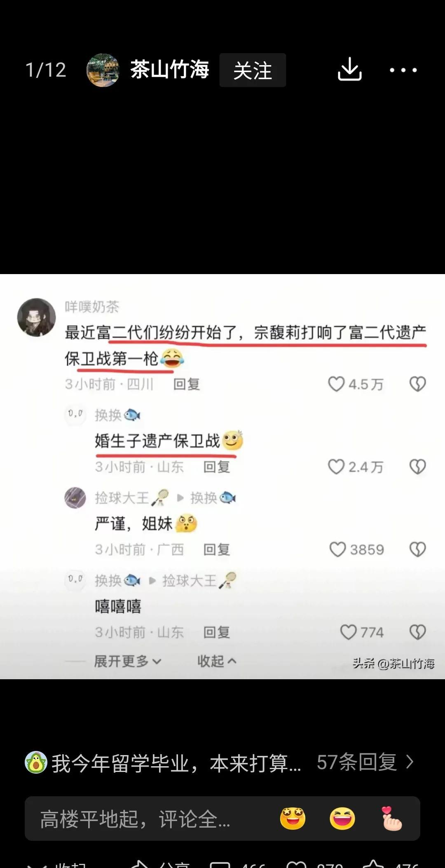
Task: Like the 3859 reply heart
Action: pyautogui.click(x=337, y=549)
